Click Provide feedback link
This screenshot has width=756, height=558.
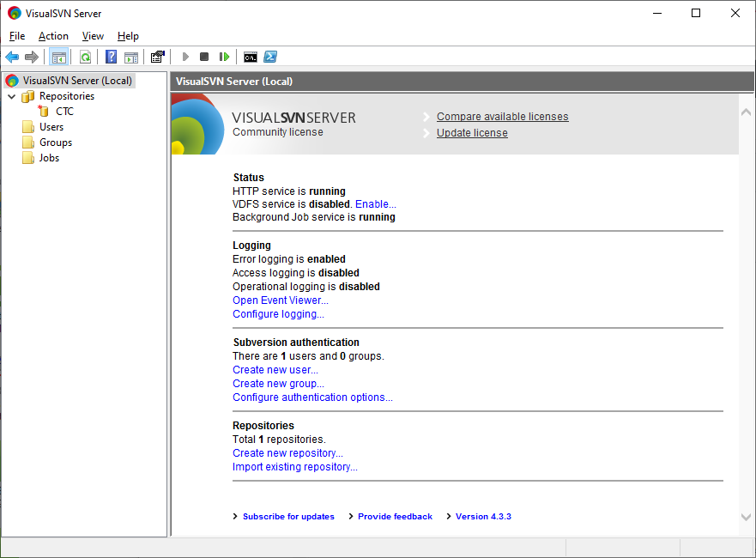tap(395, 517)
